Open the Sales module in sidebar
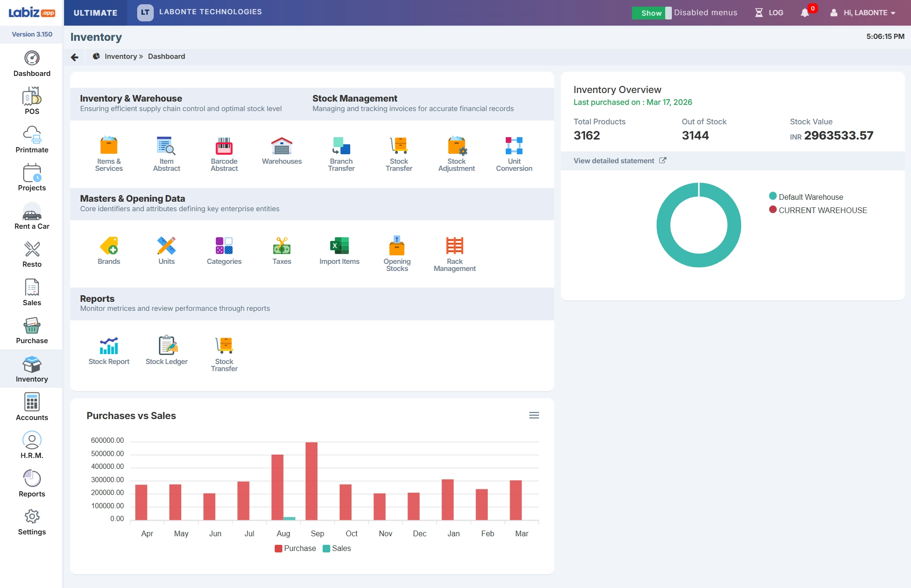Viewport: 911px width, 588px height. [x=32, y=292]
